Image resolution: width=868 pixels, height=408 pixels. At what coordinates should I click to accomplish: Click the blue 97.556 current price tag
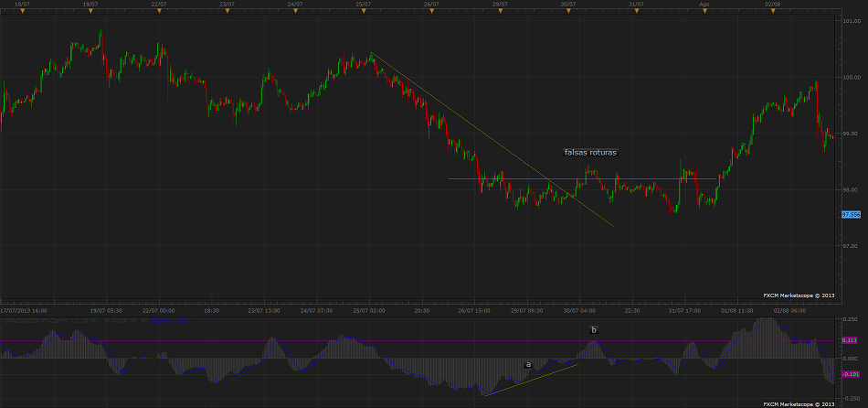[850, 214]
